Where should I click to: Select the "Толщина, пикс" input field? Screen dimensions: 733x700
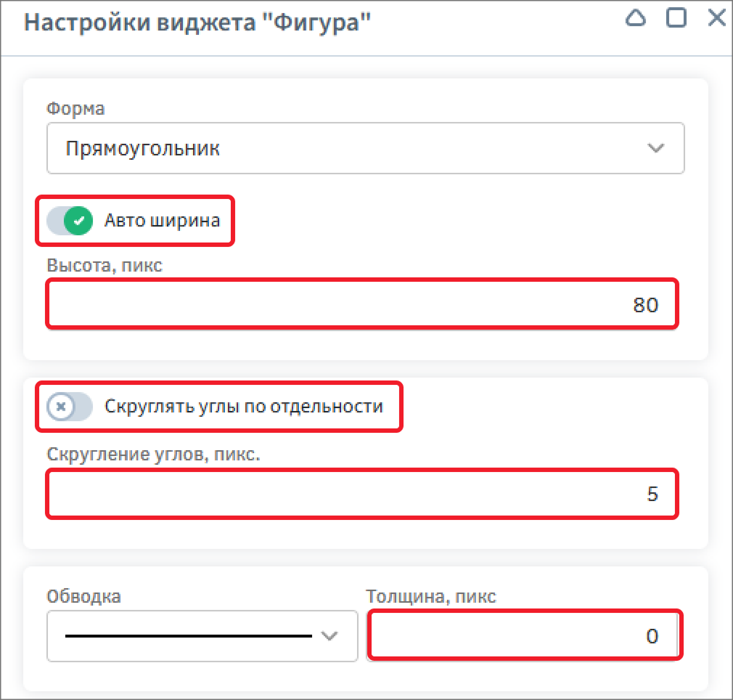[x=523, y=636]
